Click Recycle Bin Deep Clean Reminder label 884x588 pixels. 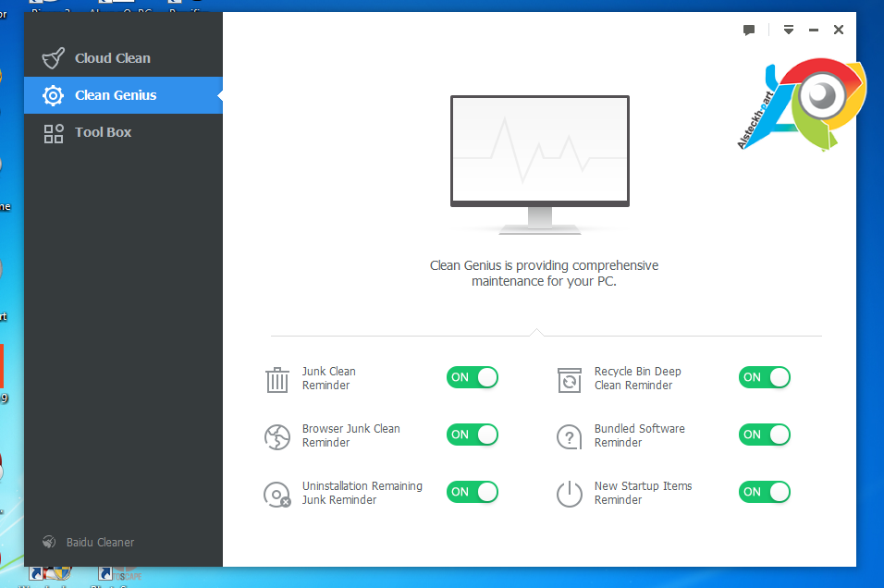tap(638, 378)
